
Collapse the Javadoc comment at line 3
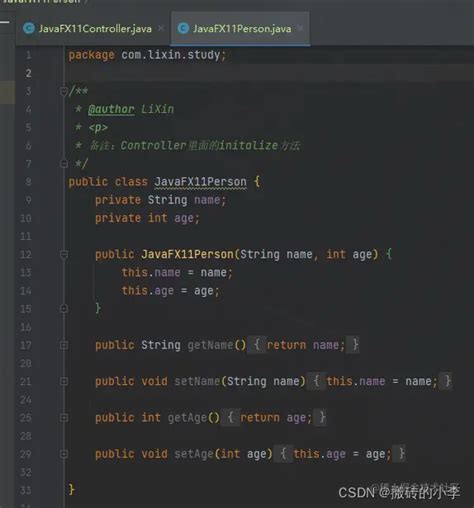coord(64,91)
